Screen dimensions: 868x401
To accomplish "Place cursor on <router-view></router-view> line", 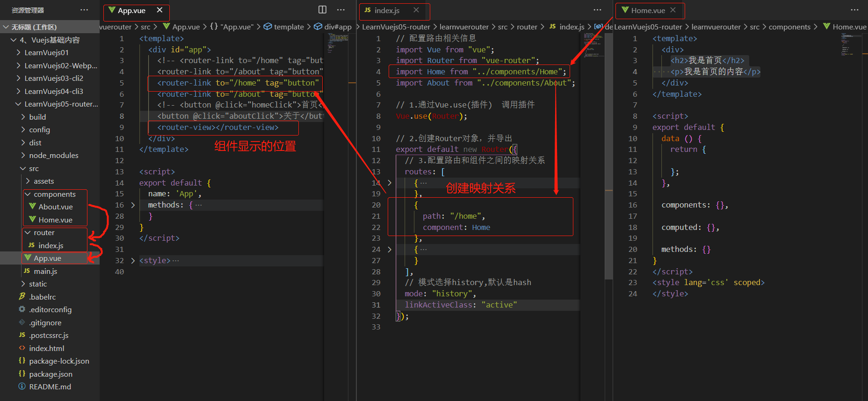I will [218, 128].
